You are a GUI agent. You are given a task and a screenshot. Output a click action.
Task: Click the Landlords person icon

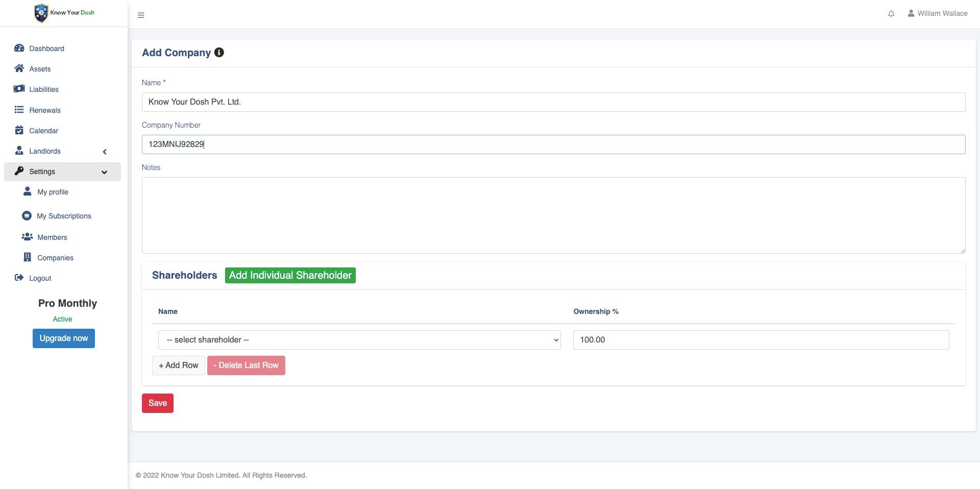[x=19, y=151]
